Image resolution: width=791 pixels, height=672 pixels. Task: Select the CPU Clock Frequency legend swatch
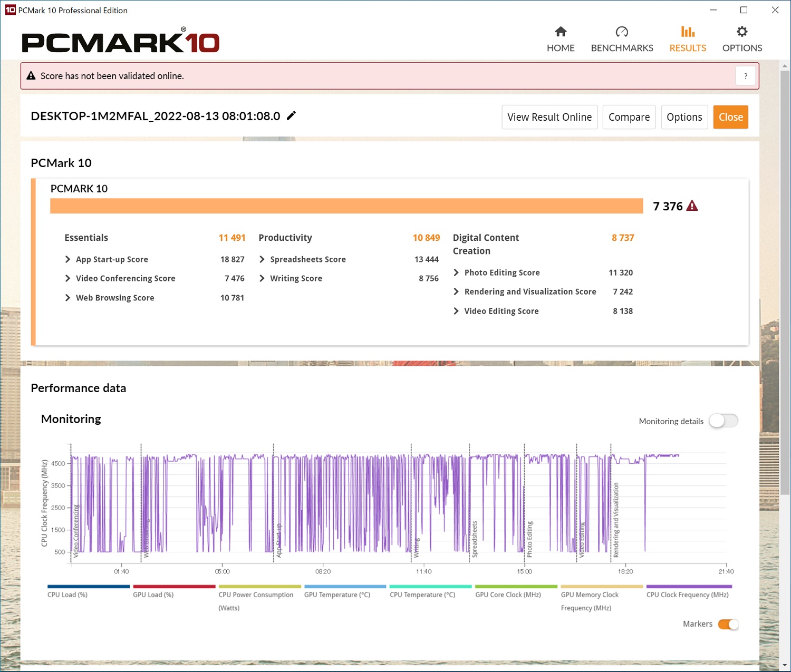tap(689, 586)
